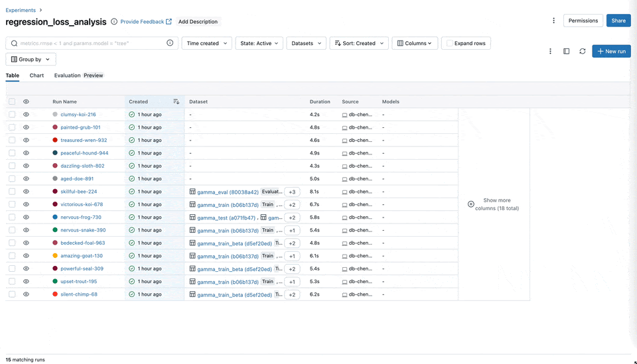
Task: Click the Created column sort icon
Action: point(176,101)
